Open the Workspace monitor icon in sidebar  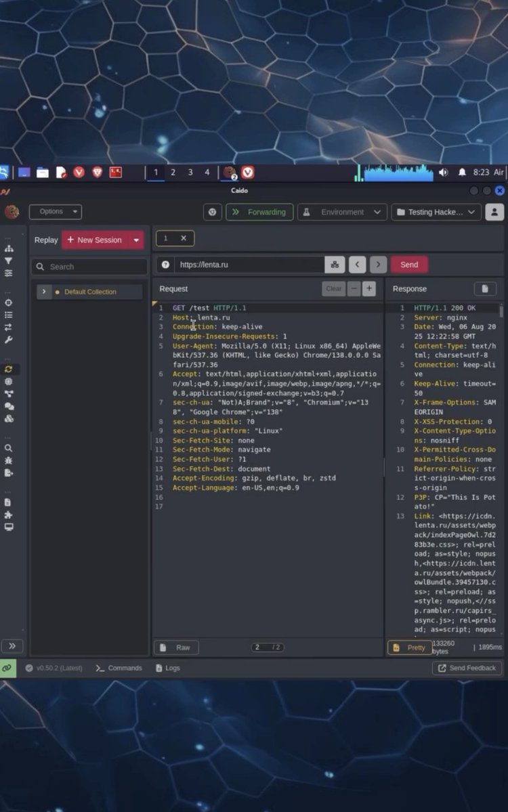tap(9, 526)
